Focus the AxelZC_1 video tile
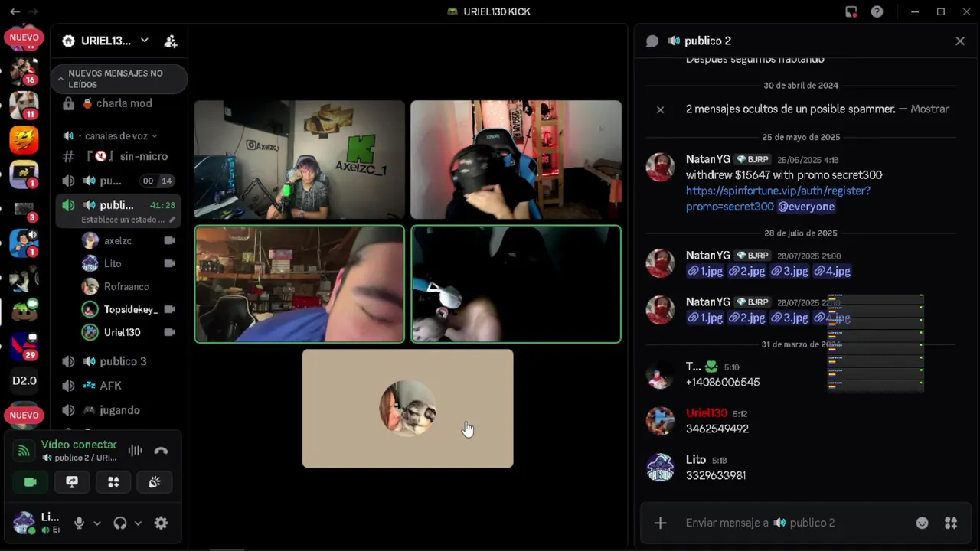The height and width of the screenshot is (551, 980). click(299, 160)
